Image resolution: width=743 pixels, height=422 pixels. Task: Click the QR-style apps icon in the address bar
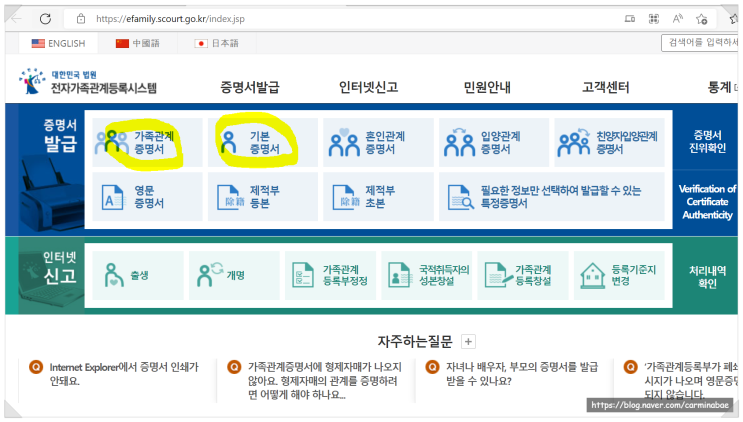click(x=654, y=19)
